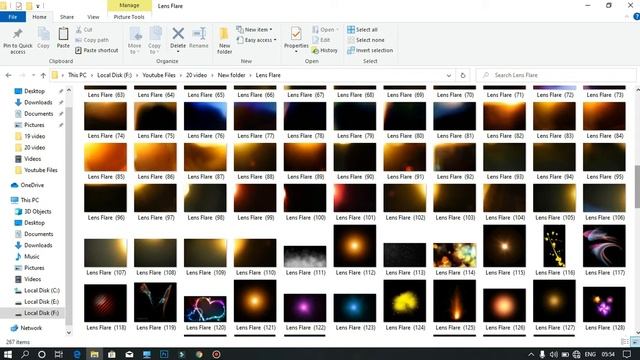
Task: Select Lens Flare (112) orange glow thumbnail
Action: tap(355, 246)
